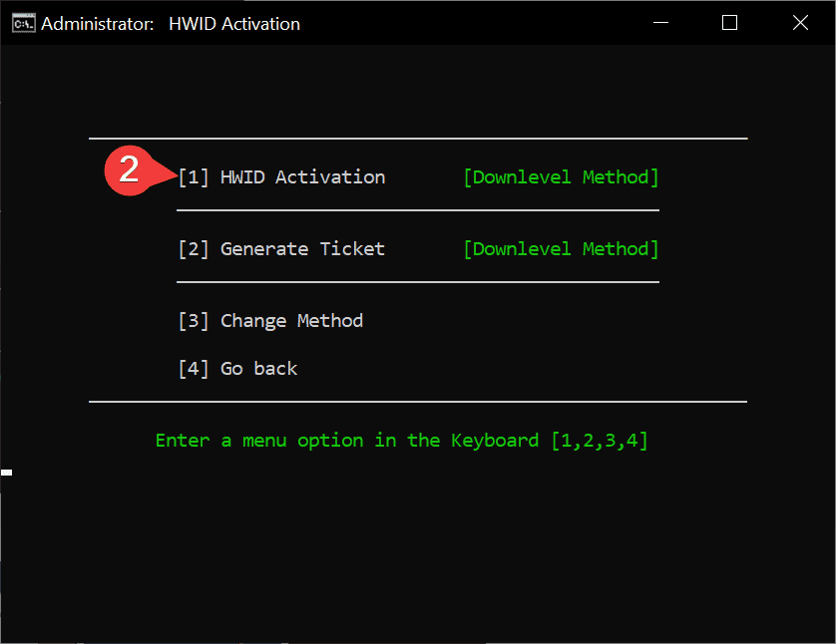Select the HWID Activation menu entry text
The height and width of the screenshot is (644, 836).
[x=302, y=177]
